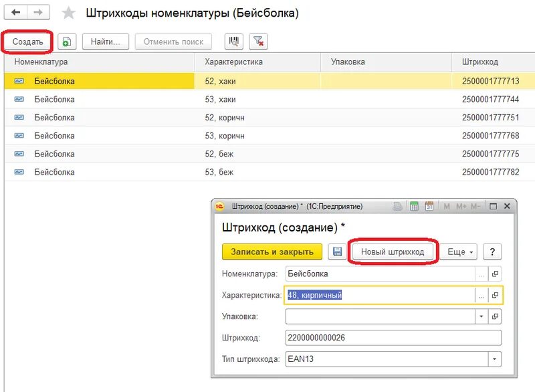Click the Создать button
The image size is (535, 392).
click(x=27, y=41)
